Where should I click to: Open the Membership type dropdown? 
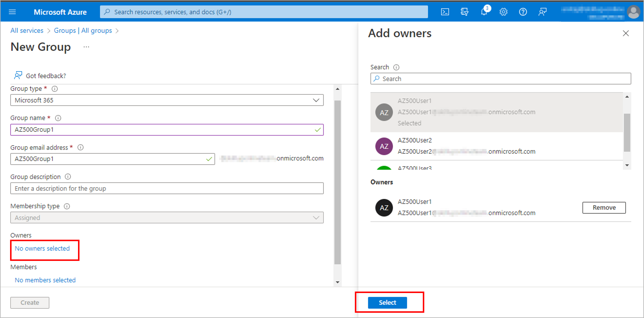(167, 218)
